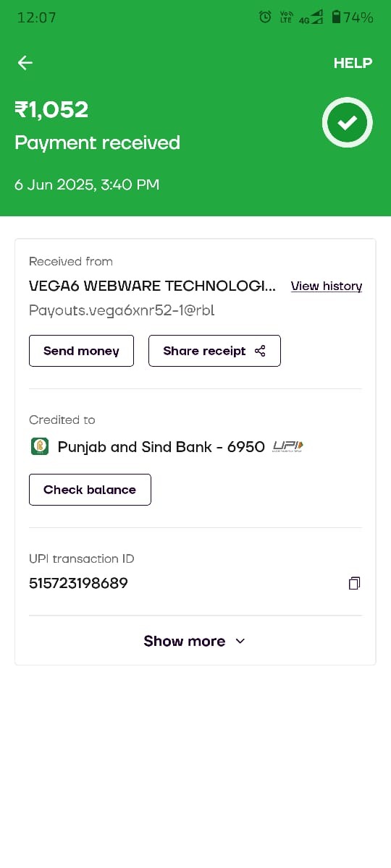Tap the 4G signal indicator icon
The width and height of the screenshot is (391, 868).
pyautogui.click(x=310, y=18)
